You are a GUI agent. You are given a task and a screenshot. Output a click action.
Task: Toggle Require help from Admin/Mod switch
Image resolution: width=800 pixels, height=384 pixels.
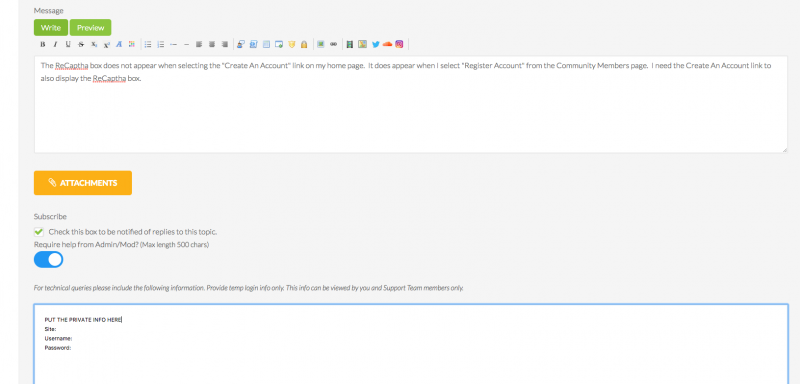coord(48,260)
